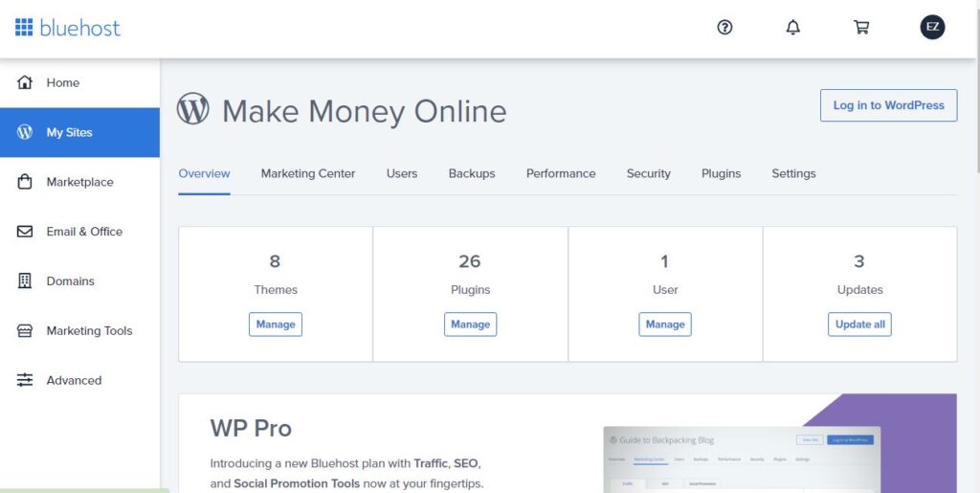
Task: Open Marketing Tools in sidebar
Action: click(x=79, y=330)
